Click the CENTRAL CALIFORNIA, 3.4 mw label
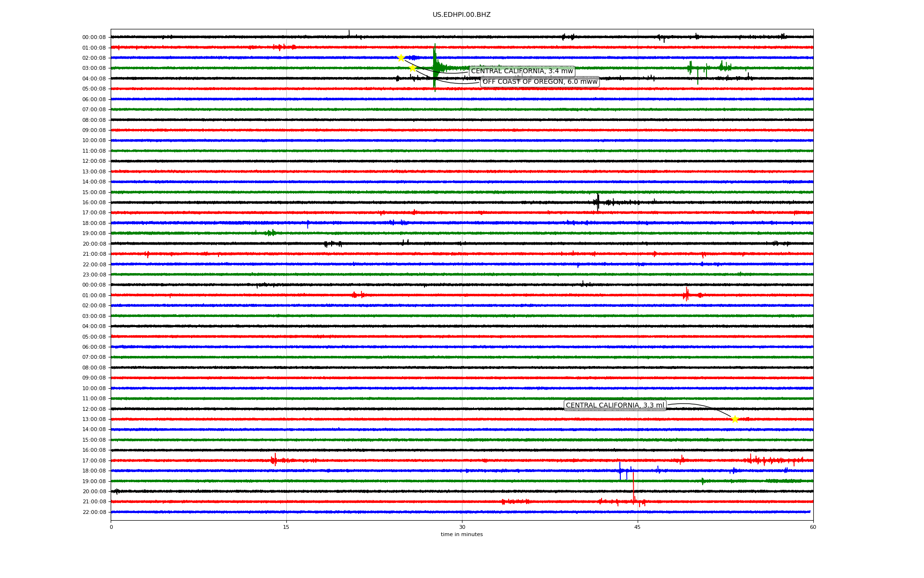 522,71
